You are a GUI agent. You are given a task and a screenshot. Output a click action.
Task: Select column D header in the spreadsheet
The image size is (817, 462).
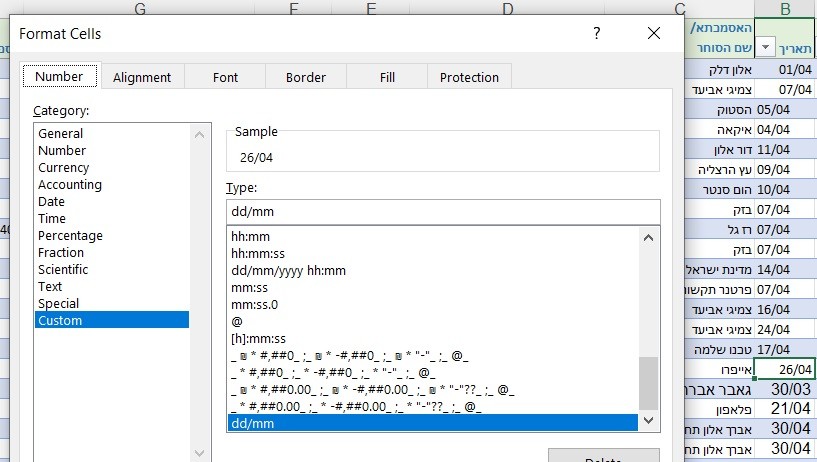click(507, 9)
